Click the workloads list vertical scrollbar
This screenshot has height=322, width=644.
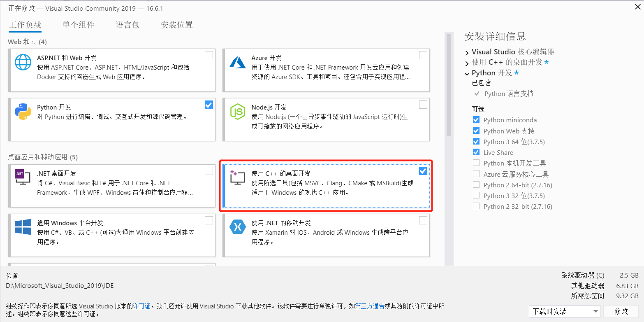point(448,85)
